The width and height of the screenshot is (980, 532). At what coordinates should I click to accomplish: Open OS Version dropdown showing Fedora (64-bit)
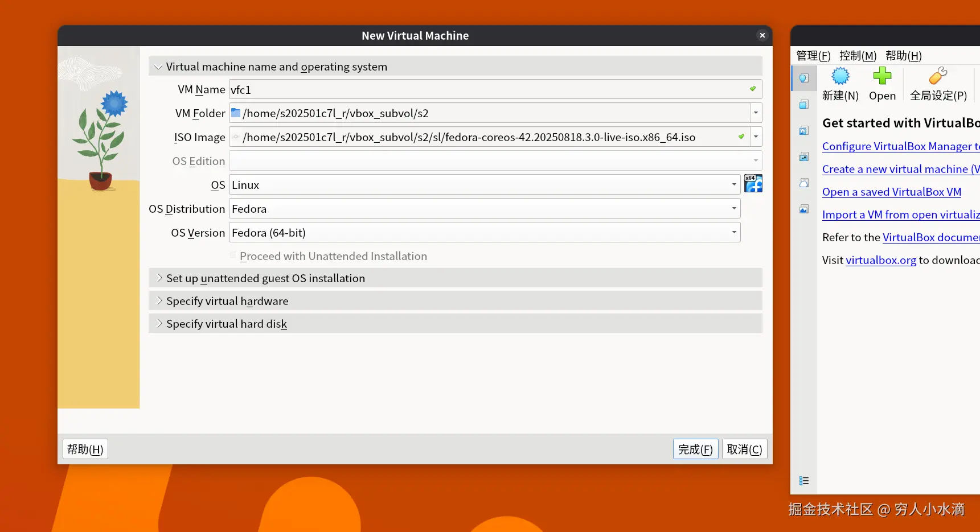coord(485,232)
